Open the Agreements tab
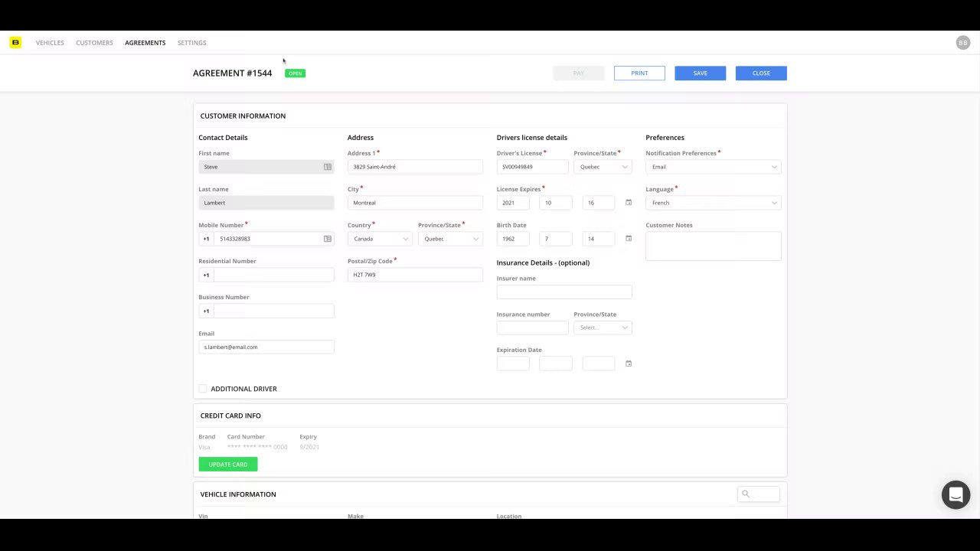The height and width of the screenshot is (551, 980). click(145, 43)
